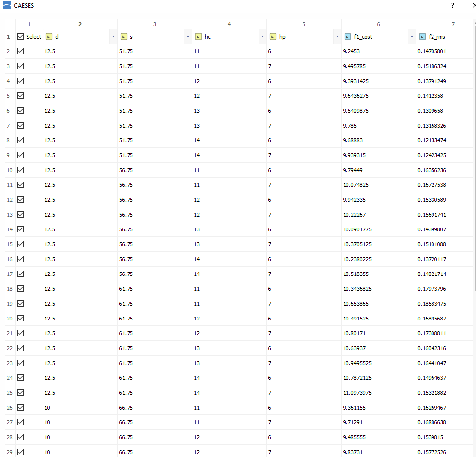Uncheck the checkbox in row 5
Image resolution: width=476 pixels, height=457 pixels.
(20, 96)
